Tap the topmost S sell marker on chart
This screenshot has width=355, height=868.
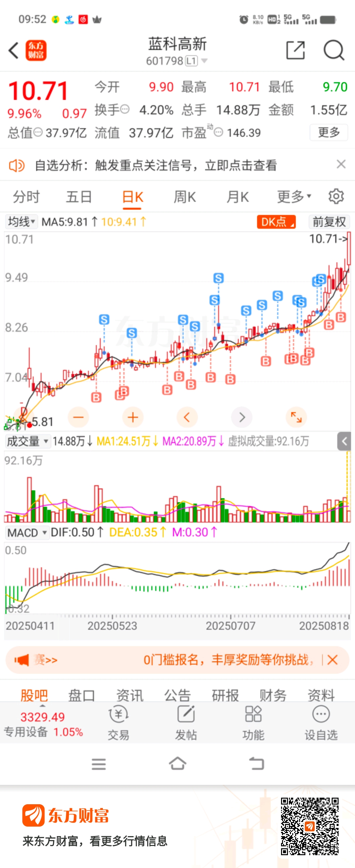pos(219,278)
